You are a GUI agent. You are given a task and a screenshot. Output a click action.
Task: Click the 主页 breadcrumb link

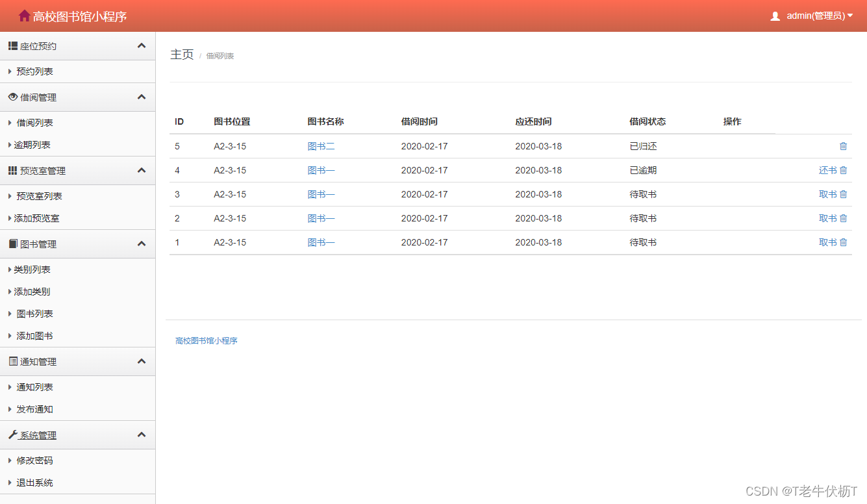pos(182,55)
